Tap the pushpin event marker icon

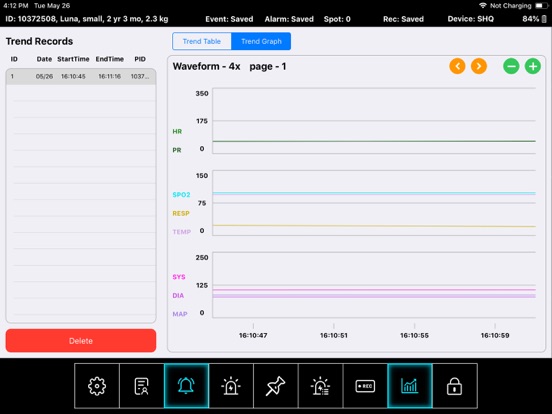[x=276, y=386]
